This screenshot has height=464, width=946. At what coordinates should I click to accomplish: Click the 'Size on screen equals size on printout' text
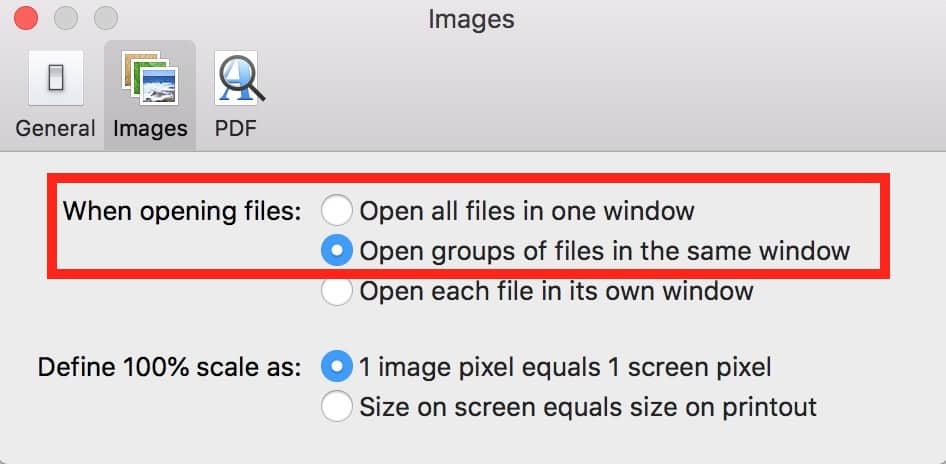point(588,407)
